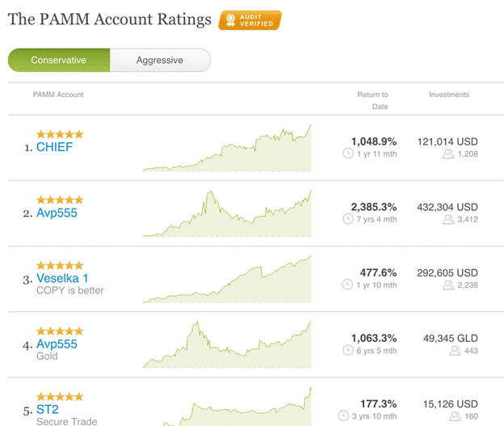
Task: Click the 177.3% return value
Action: tap(378, 404)
